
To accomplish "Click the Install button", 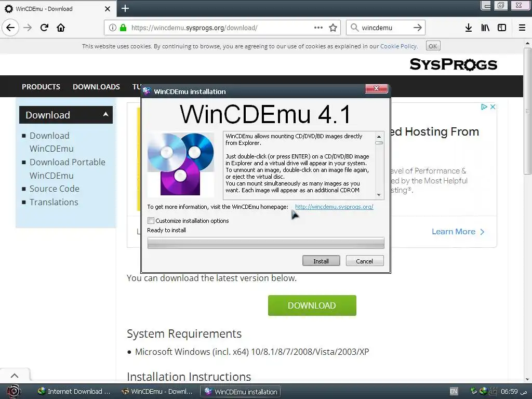I will [x=321, y=261].
